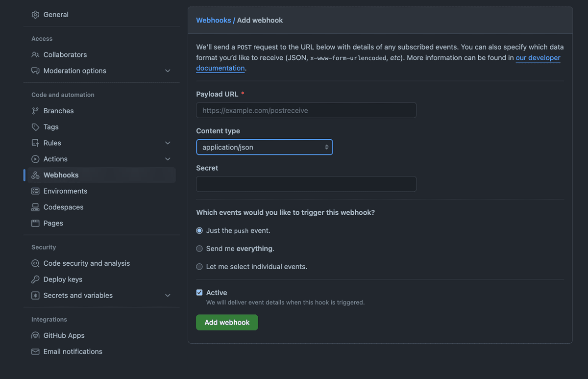Click the Tags label icon
This screenshot has height=379, width=588.
point(35,126)
